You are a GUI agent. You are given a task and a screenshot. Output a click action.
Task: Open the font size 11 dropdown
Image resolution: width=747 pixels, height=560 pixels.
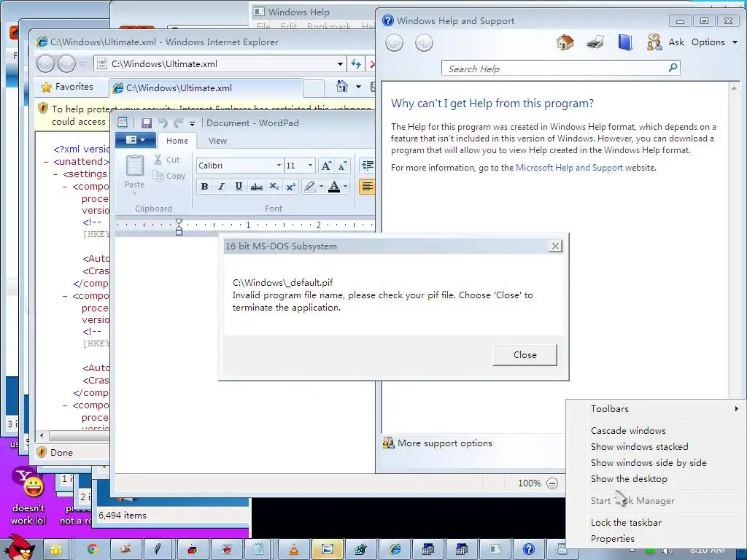[x=310, y=166]
